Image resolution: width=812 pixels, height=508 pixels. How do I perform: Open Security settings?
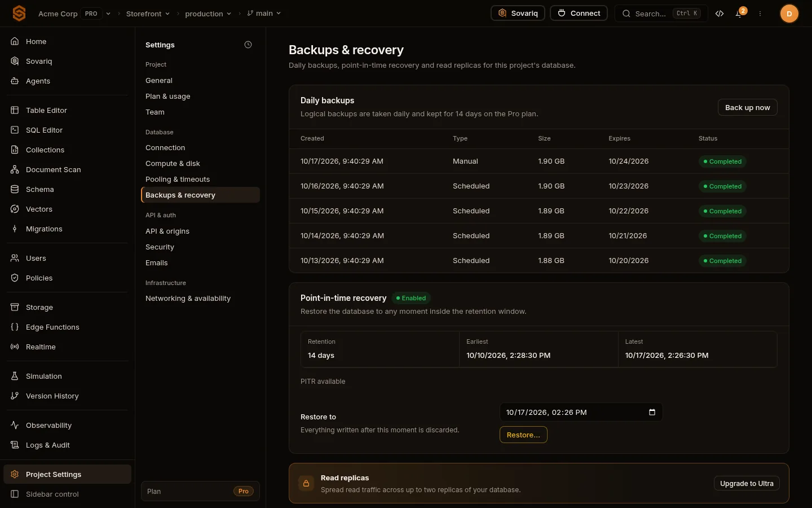coord(200,247)
